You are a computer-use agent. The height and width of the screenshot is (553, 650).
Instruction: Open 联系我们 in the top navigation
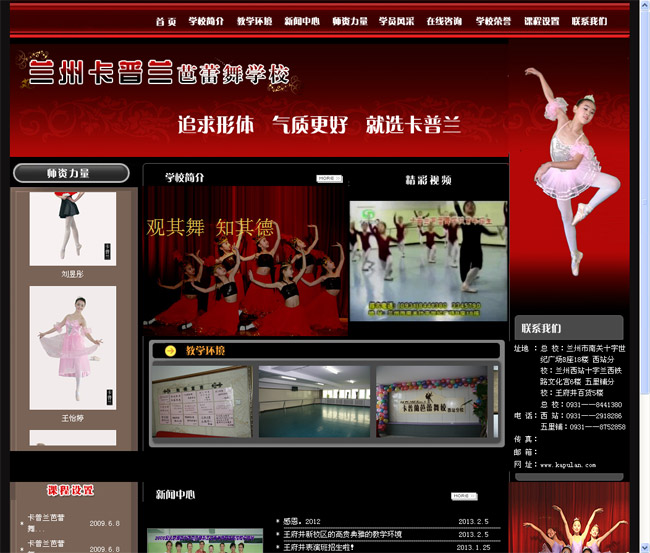coord(589,21)
